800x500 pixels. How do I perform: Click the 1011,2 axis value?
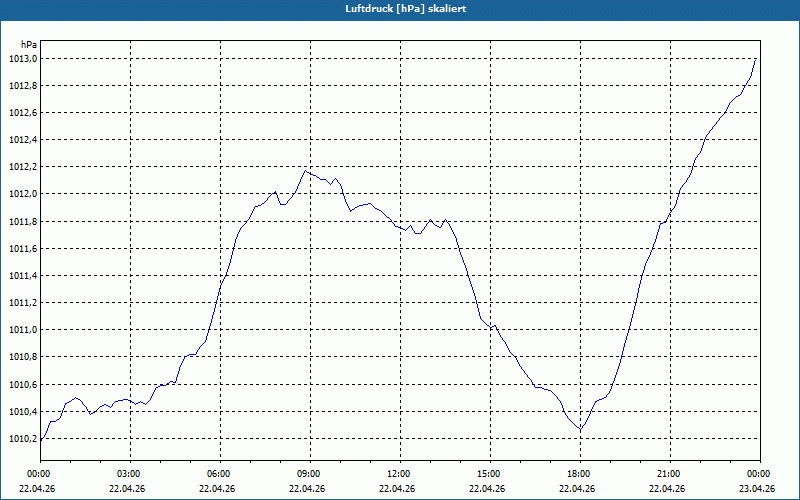pos(23,303)
